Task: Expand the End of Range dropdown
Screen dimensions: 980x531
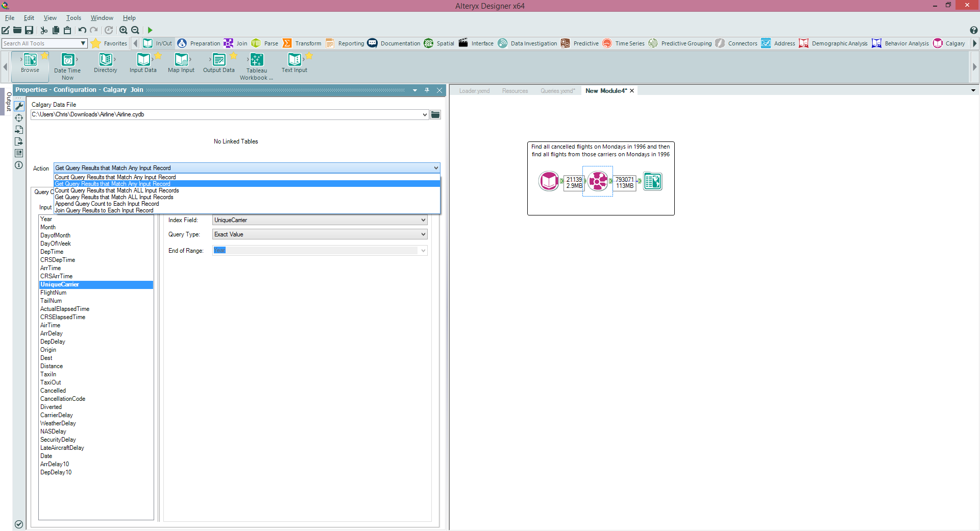Action: pyautogui.click(x=423, y=251)
